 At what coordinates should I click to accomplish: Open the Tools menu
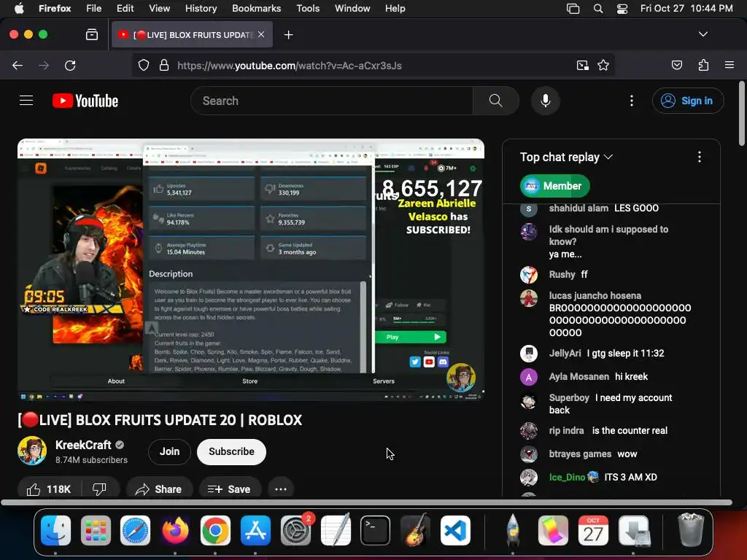tap(308, 9)
